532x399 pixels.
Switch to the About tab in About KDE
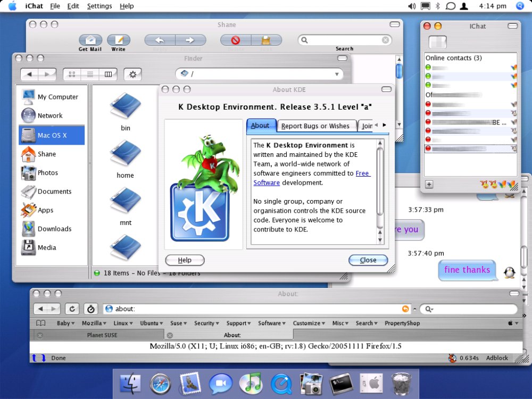point(260,126)
